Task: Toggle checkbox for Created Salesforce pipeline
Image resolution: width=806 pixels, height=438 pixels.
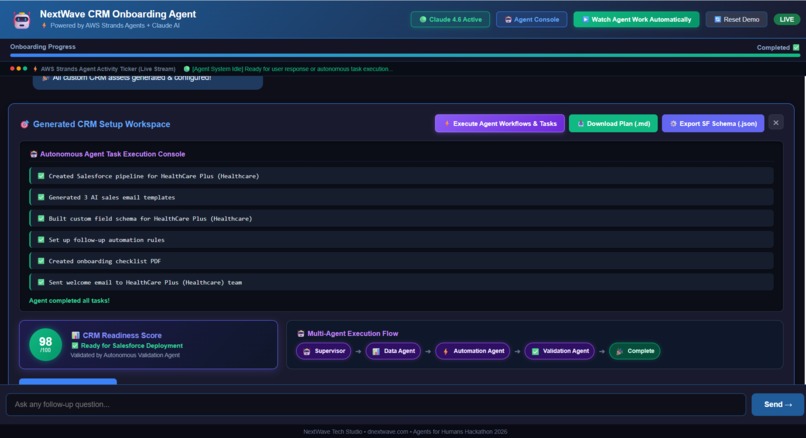Action: tap(41, 176)
